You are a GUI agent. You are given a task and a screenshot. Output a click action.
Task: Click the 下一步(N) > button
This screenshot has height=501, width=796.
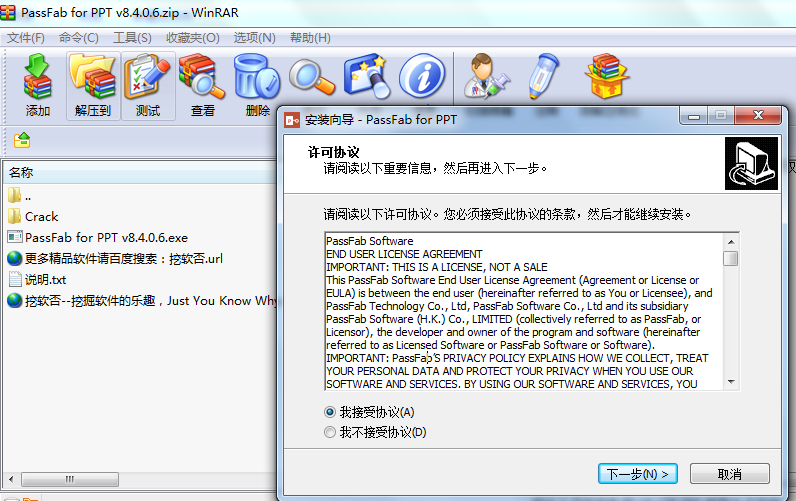point(638,474)
